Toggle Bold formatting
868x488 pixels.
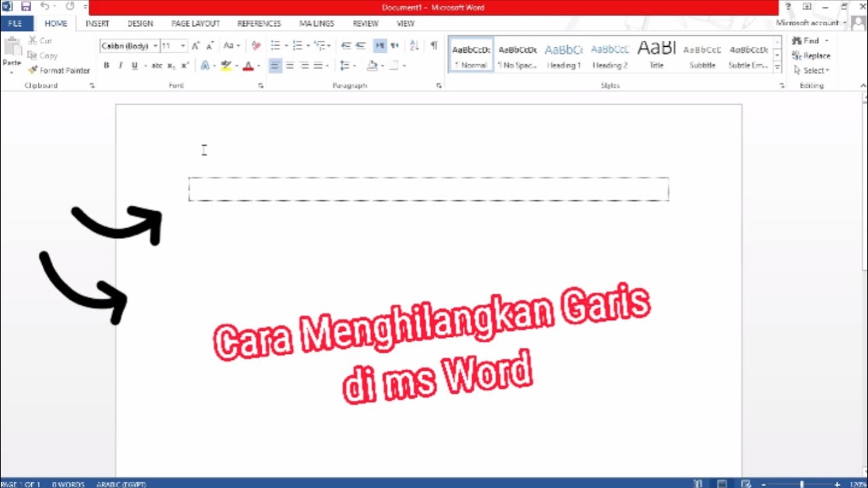coord(106,66)
